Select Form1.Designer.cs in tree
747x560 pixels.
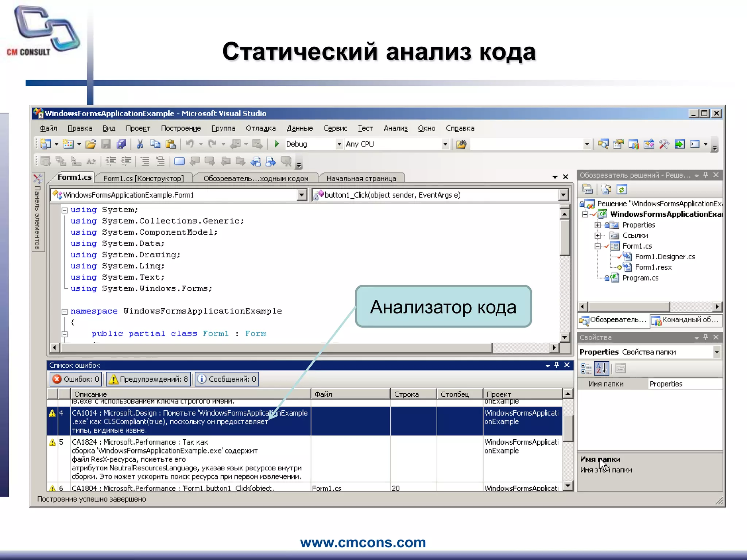665,257
